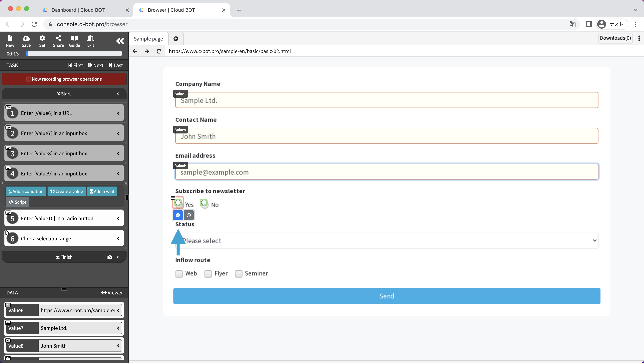Click camera icon on Finish row
644x363 pixels.
click(109, 257)
